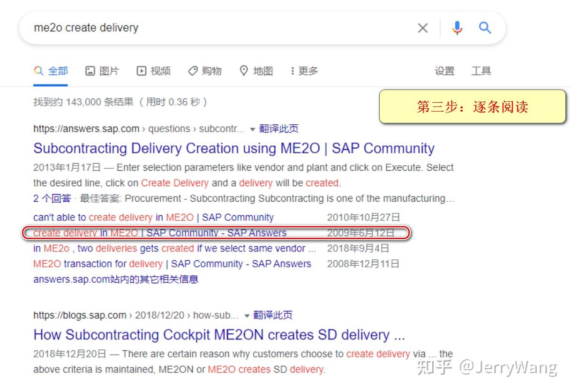Open the 图片 images tab
This screenshot has width=571, height=392.
pos(102,71)
